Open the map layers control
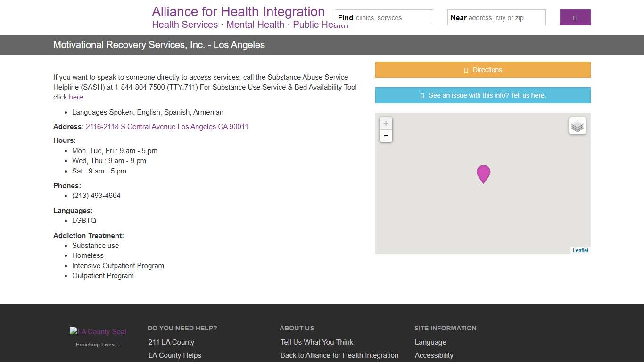 pos(577,126)
